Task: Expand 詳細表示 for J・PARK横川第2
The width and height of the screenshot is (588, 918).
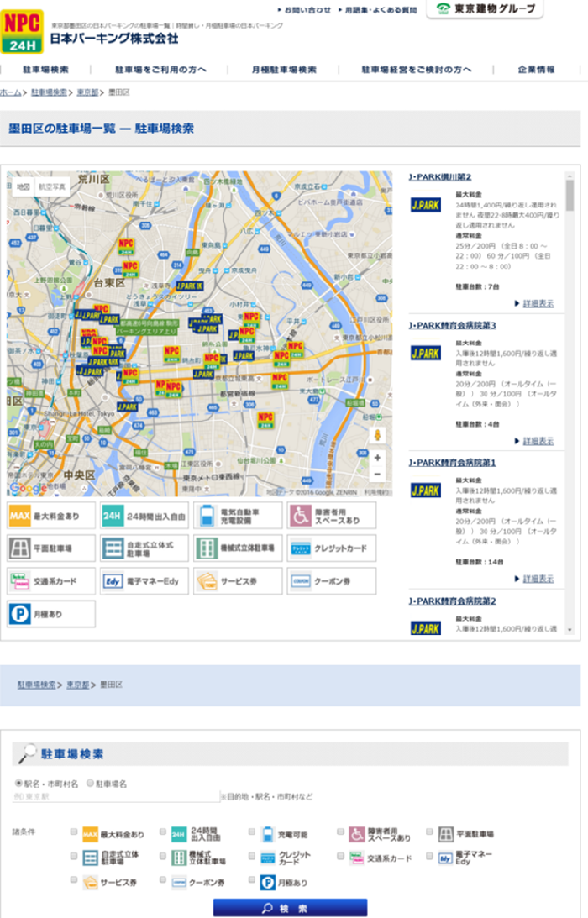Action: 538,303
